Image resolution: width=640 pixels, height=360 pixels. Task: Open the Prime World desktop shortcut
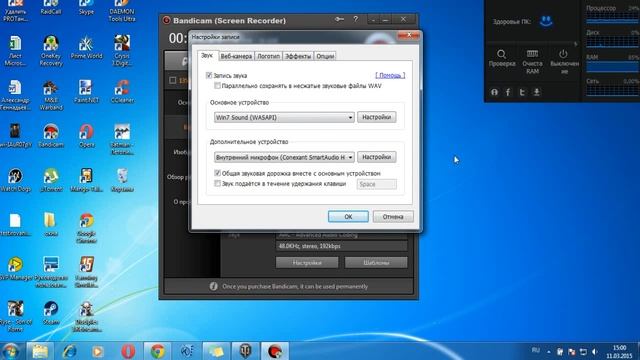pyautogui.click(x=86, y=47)
